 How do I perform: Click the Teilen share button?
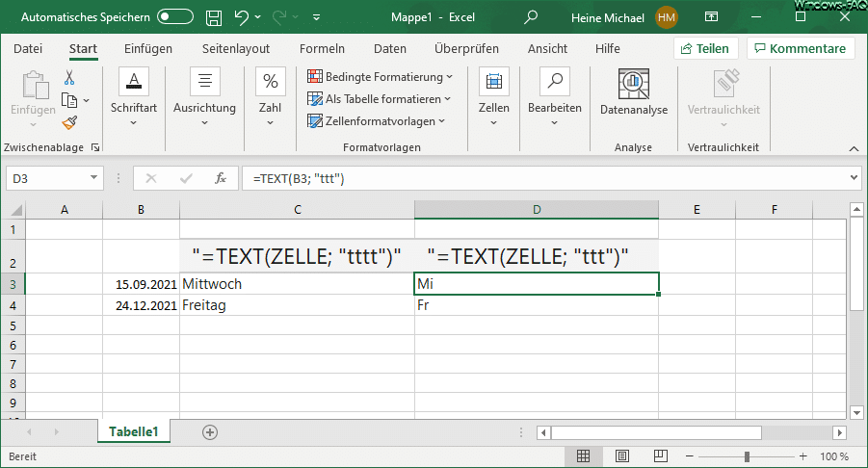[x=705, y=49]
